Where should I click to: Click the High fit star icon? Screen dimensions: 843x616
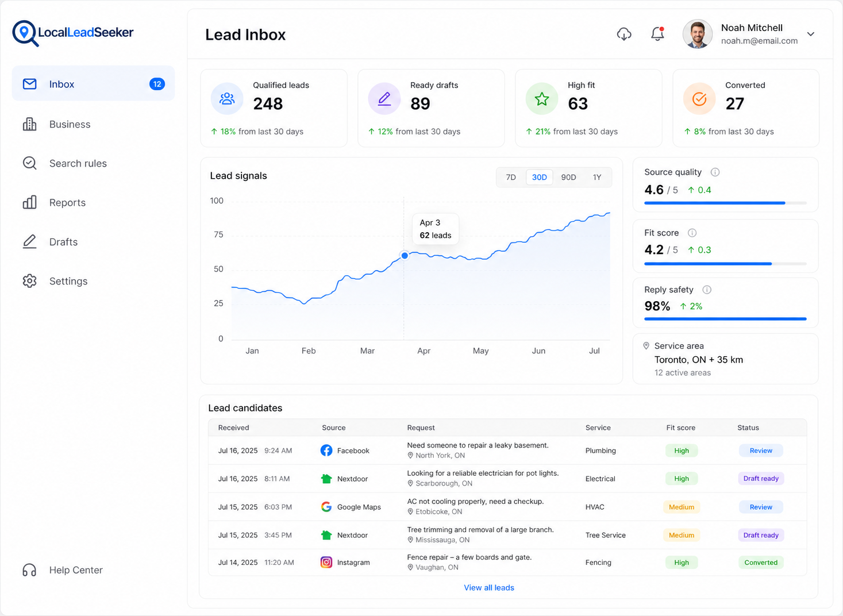pos(542,99)
